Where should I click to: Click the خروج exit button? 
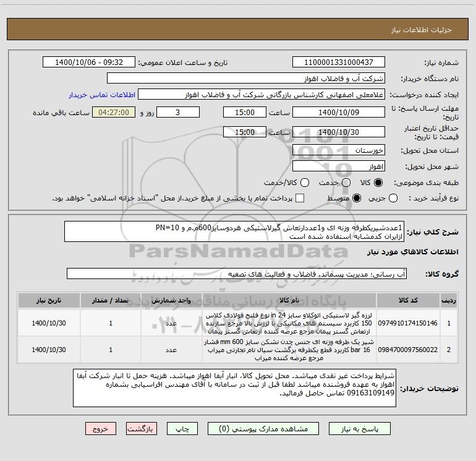(101, 429)
